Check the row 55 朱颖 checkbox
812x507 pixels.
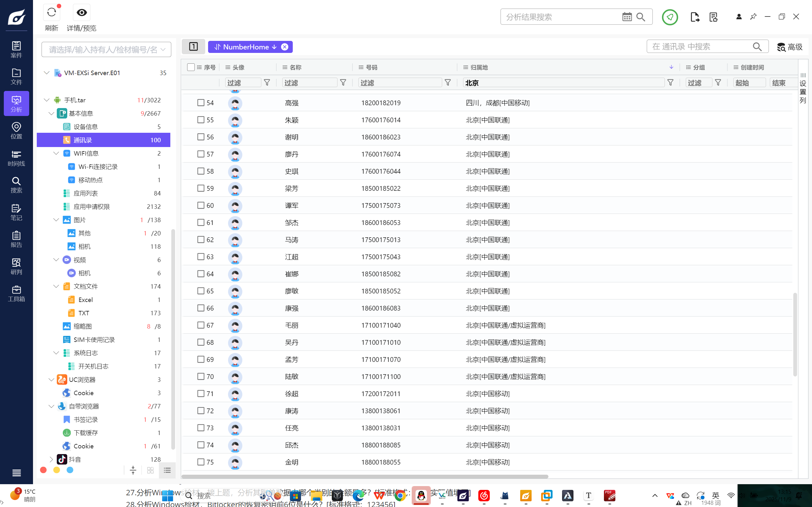[201, 120]
